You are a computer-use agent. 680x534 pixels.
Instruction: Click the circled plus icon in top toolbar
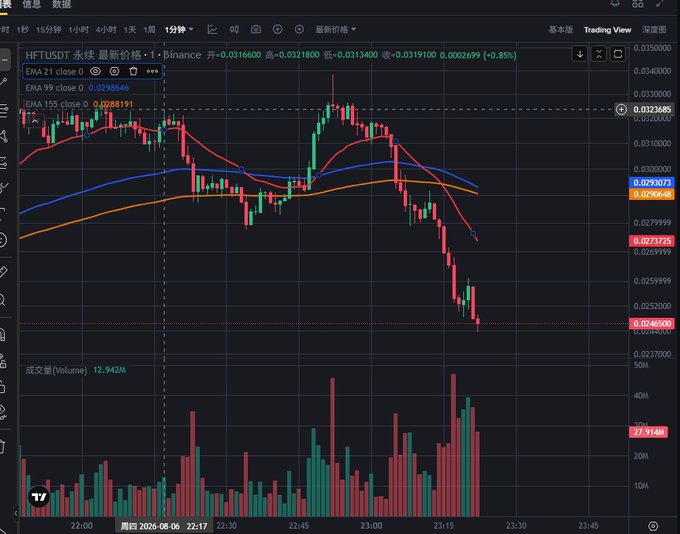coord(278,29)
